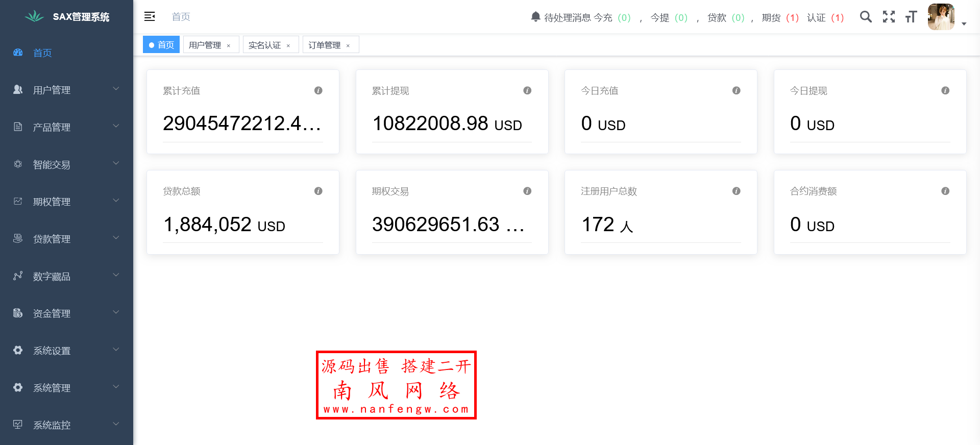Toggle fullscreen mode icon
Image resolution: width=980 pixels, height=445 pixels.
coord(889,17)
